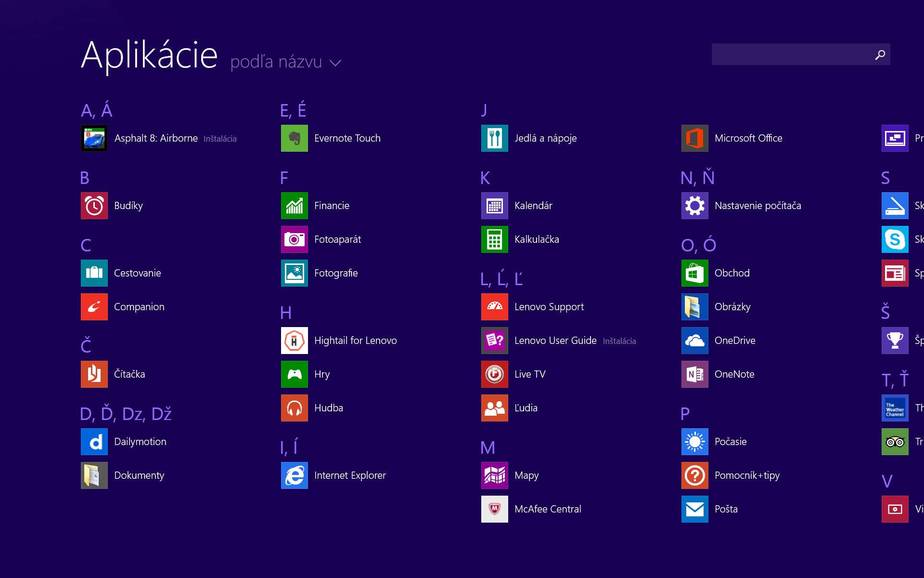This screenshot has width=924, height=578.
Task: Launch the Pošta mail icon
Action: point(694,509)
